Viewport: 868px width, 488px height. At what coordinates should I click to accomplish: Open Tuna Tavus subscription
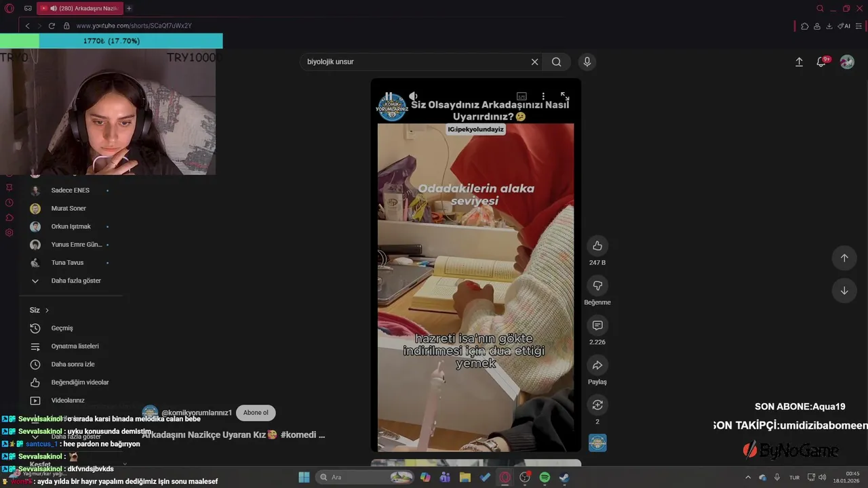(x=67, y=262)
